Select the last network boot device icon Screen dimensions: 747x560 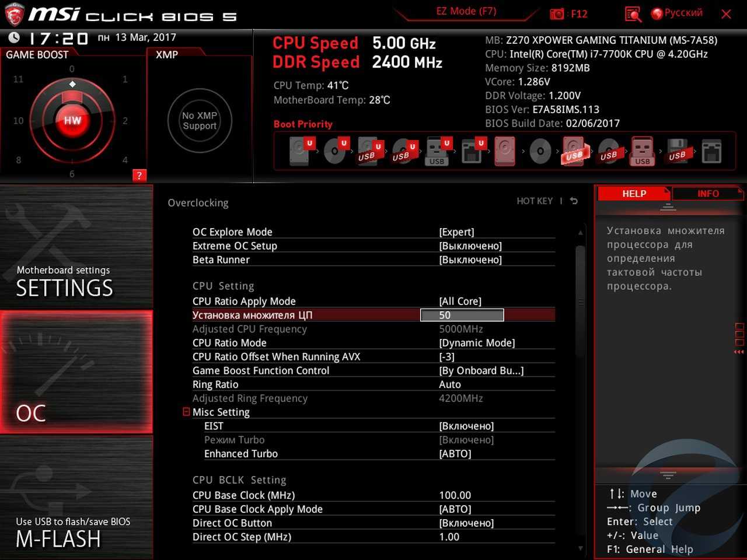(x=711, y=152)
